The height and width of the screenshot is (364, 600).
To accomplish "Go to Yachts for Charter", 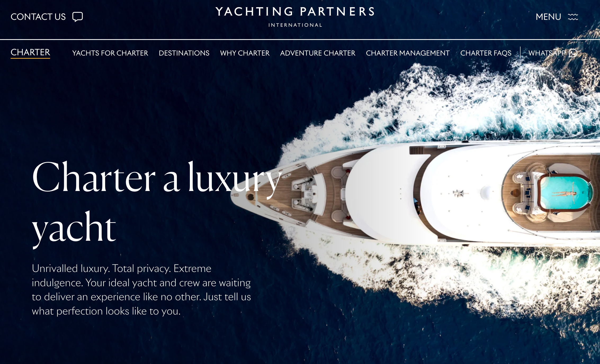I will pyautogui.click(x=110, y=53).
